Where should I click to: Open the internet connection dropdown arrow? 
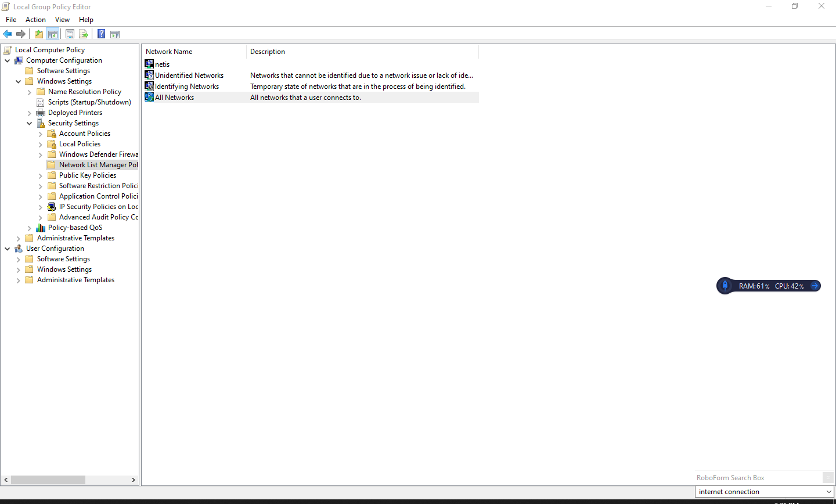[x=828, y=492]
